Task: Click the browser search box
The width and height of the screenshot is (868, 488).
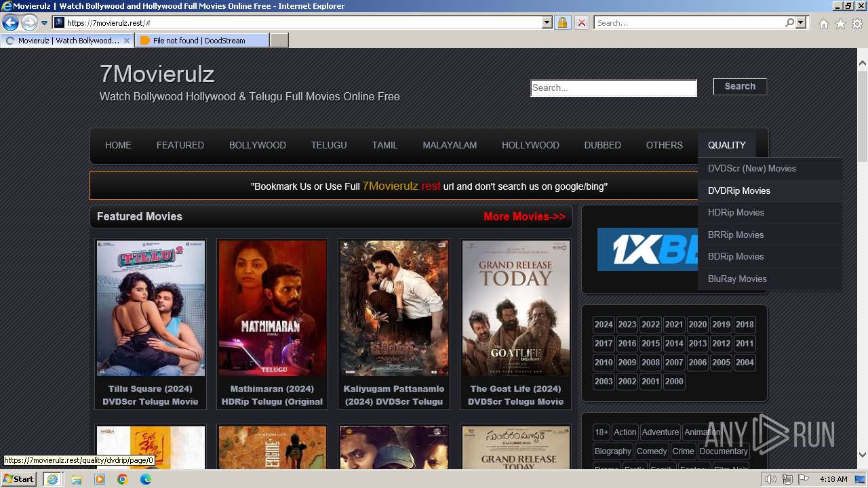Action: coord(690,22)
